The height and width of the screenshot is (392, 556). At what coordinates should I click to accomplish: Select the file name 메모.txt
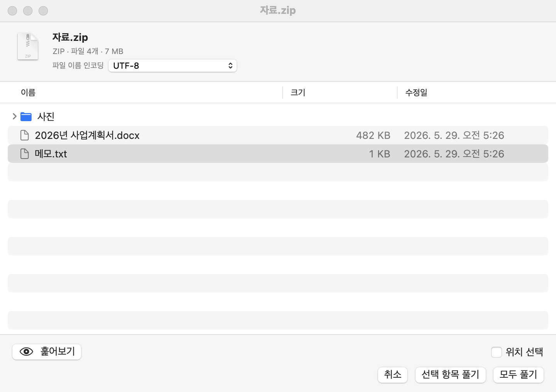(51, 154)
